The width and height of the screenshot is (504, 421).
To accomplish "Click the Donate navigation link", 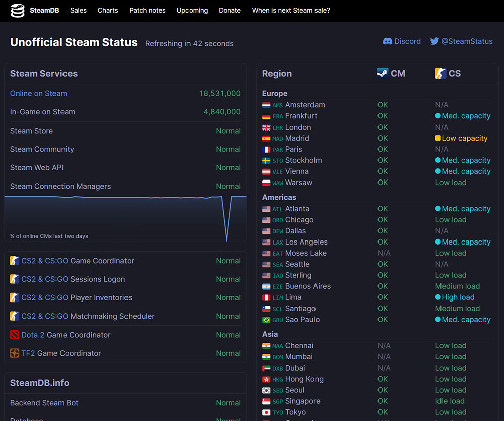I will coord(230,10).
